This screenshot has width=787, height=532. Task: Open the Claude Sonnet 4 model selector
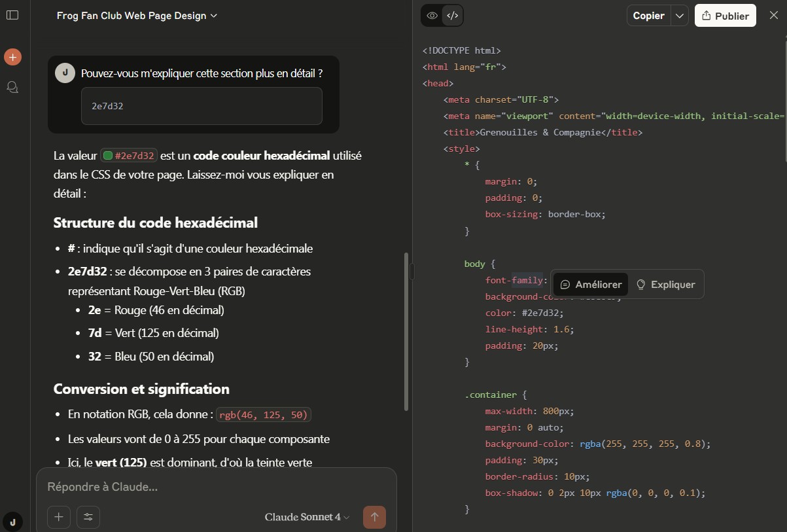pos(307,517)
